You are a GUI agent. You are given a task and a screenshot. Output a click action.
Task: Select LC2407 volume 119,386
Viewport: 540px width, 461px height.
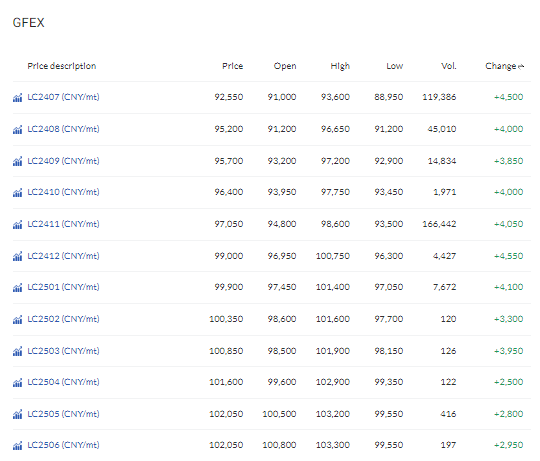pyautogui.click(x=439, y=97)
